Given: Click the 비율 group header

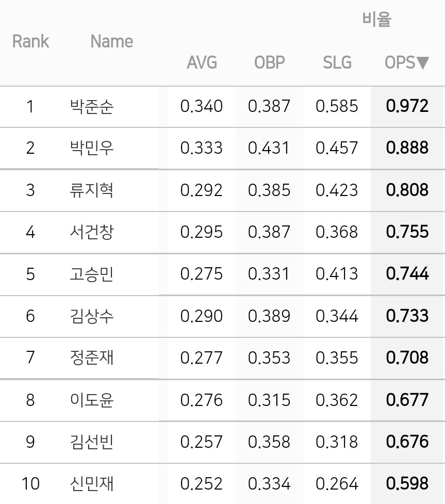Looking at the screenshot, I should [376, 19].
